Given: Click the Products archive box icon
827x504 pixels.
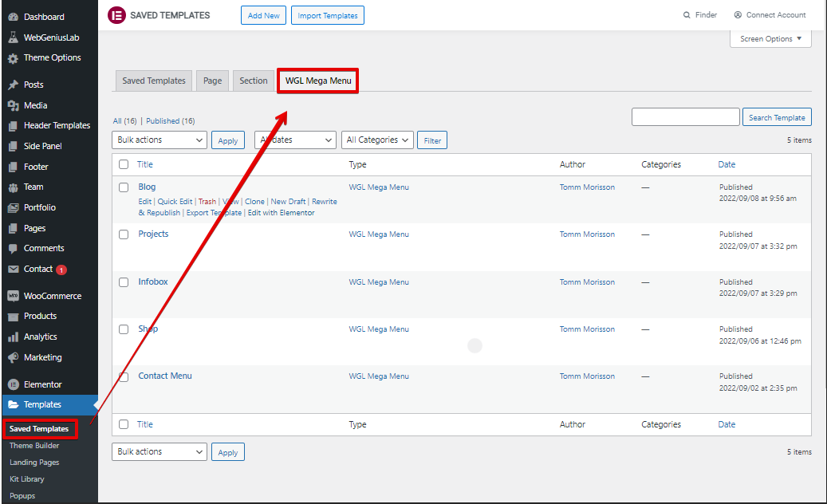Looking at the screenshot, I should click(x=14, y=317).
